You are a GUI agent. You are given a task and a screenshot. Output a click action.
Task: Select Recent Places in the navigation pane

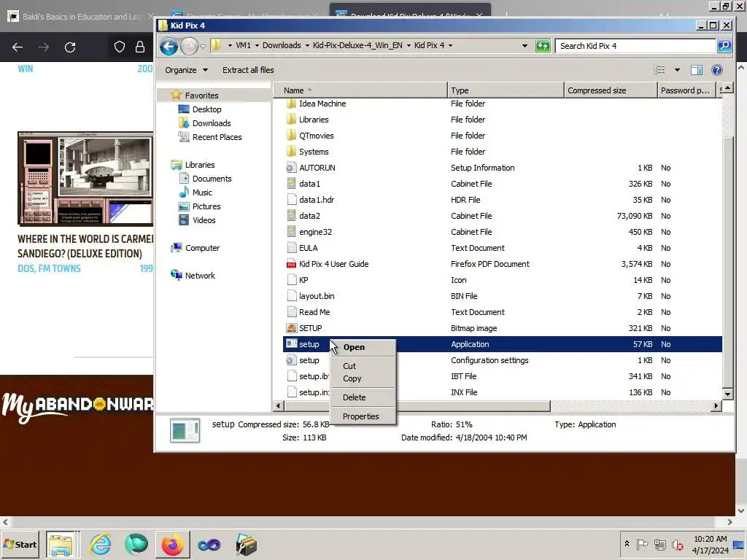[217, 136]
